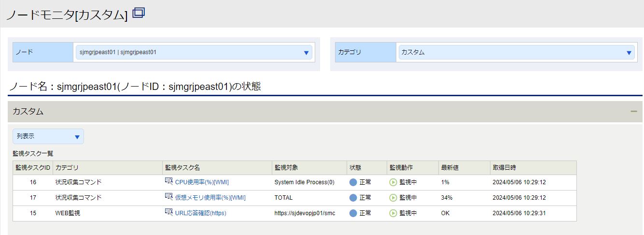Open the 仮想メモリ使用率(%)[WMI] task link
The image size is (644, 235).
pos(210,198)
